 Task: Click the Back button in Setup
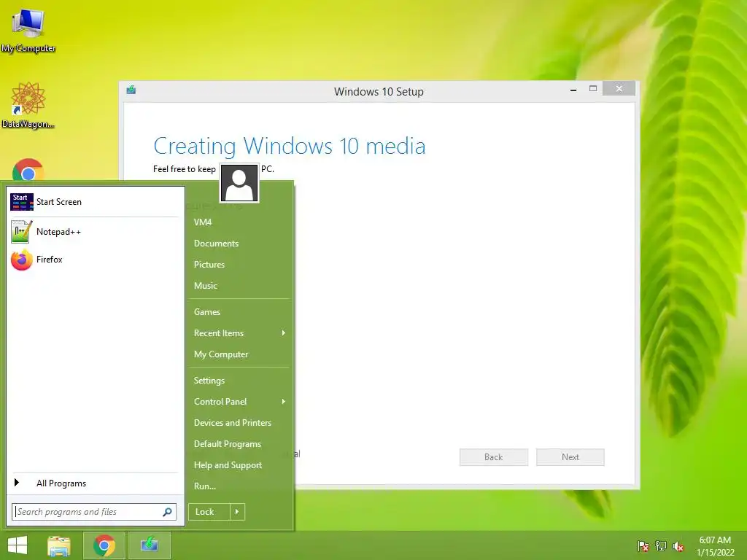click(x=494, y=457)
